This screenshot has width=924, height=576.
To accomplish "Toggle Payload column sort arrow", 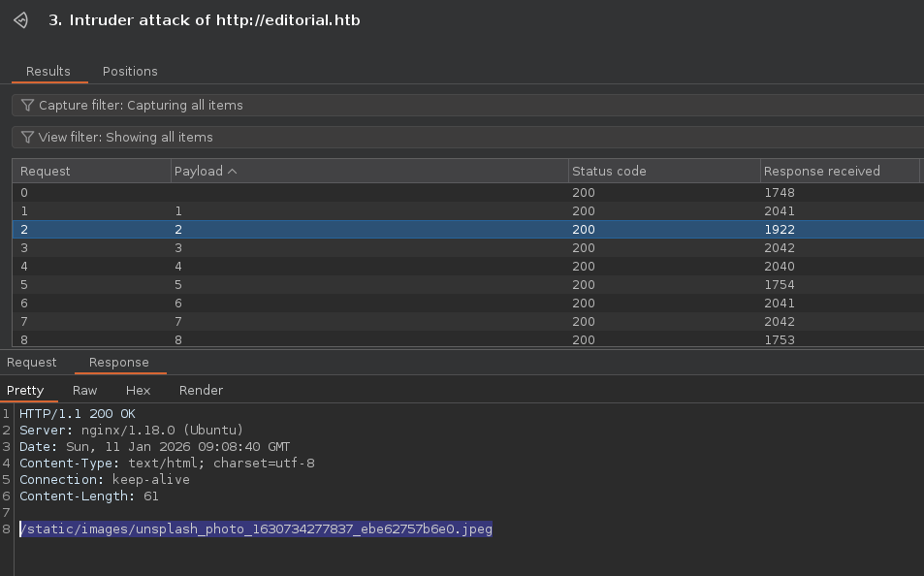I will click(x=232, y=171).
